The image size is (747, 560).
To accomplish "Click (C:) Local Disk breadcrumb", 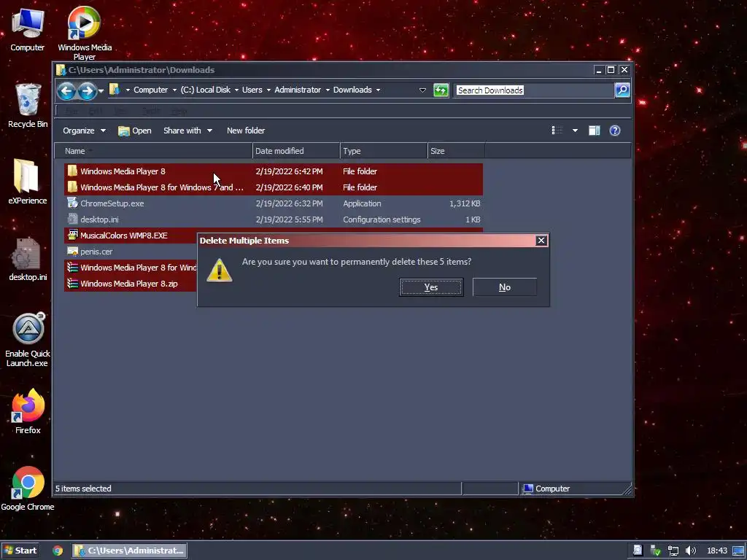I will (x=205, y=90).
